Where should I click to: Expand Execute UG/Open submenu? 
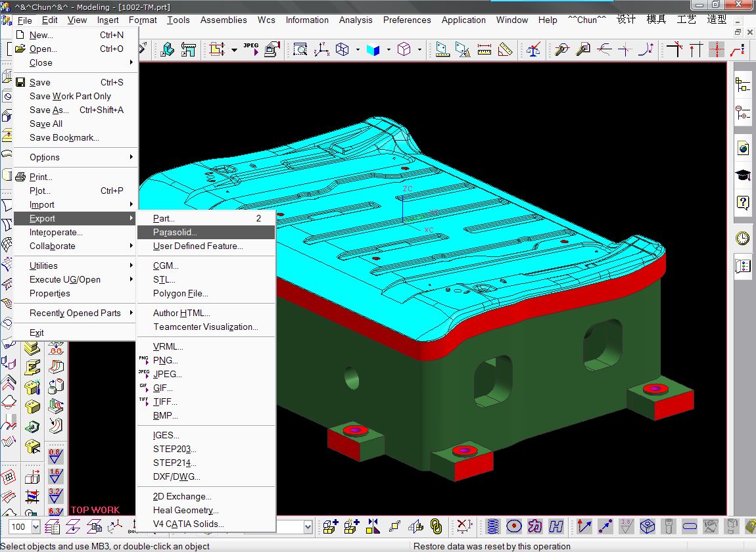pos(75,280)
